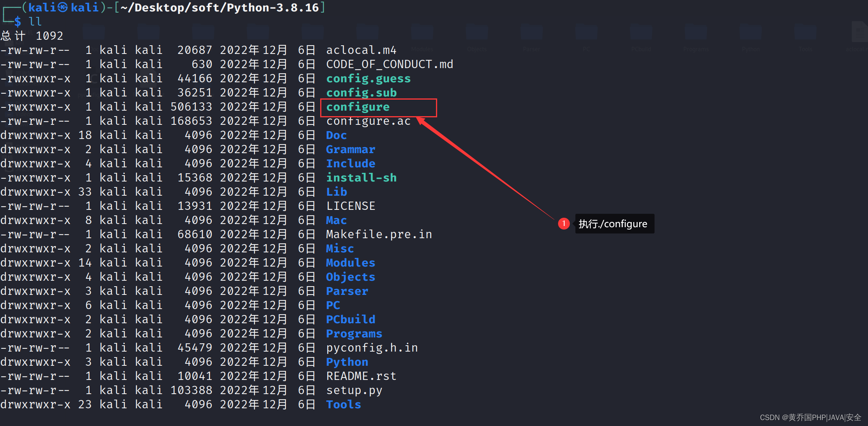Click the ll command text at prompt

coord(35,22)
